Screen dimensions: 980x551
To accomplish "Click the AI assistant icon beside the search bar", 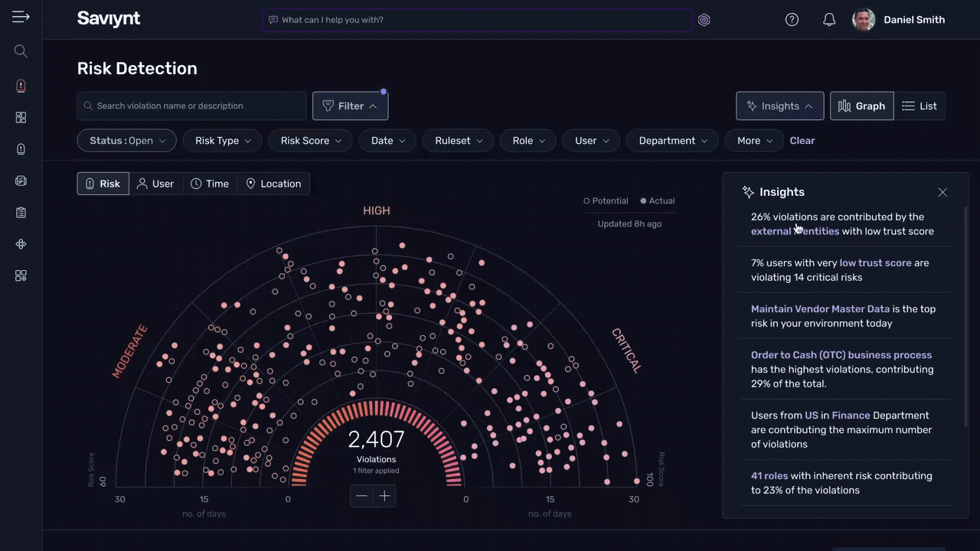I will coord(704,20).
